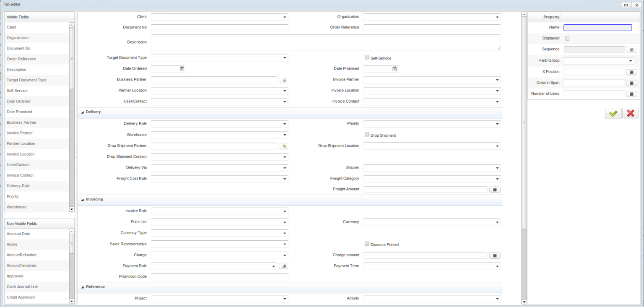Confirm changes with the green checkmark

click(x=613, y=113)
